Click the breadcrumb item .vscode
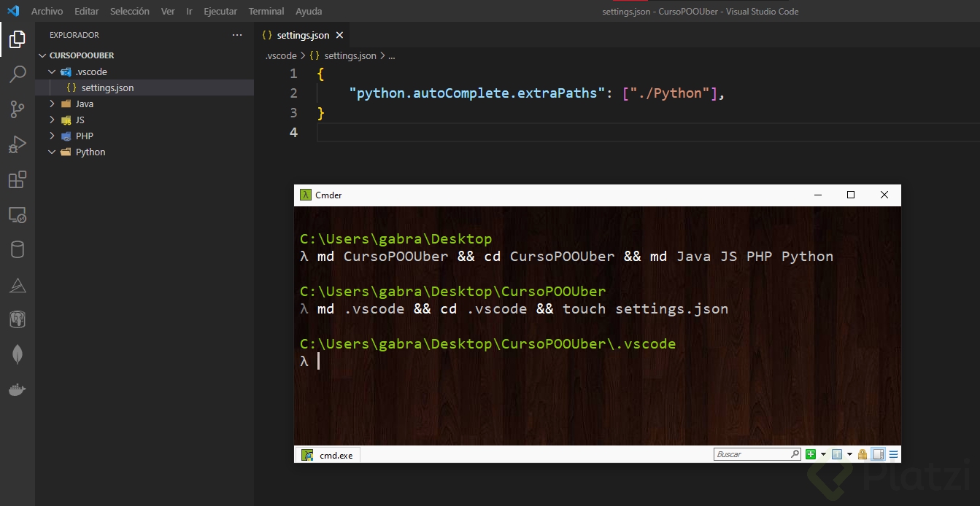The image size is (980, 506). coord(280,55)
